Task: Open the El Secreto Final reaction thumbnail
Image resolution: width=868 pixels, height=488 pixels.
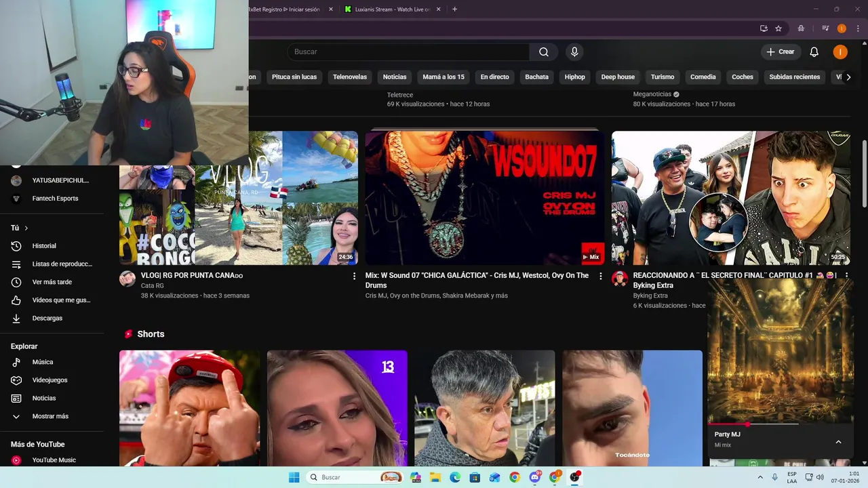Action: click(x=730, y=197)
